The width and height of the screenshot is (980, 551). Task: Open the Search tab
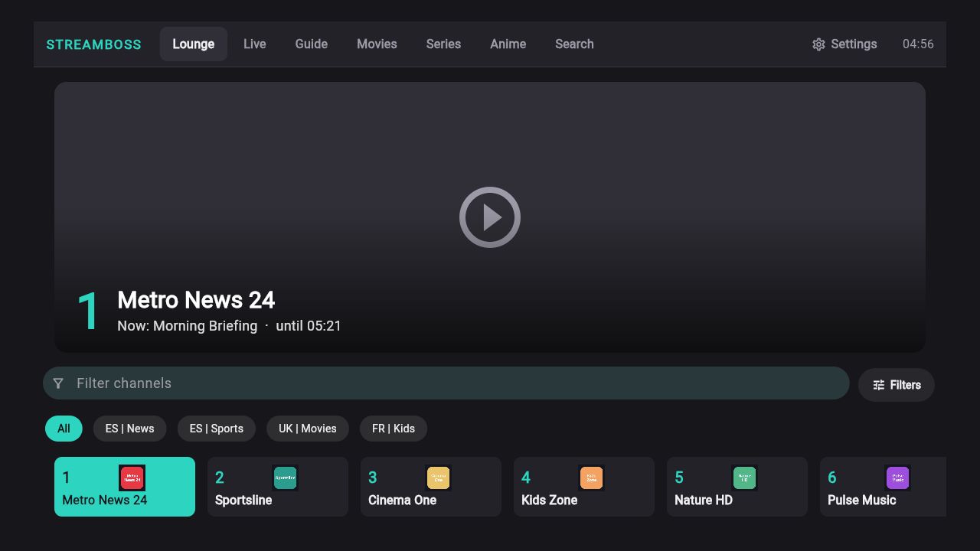[574, 44]
